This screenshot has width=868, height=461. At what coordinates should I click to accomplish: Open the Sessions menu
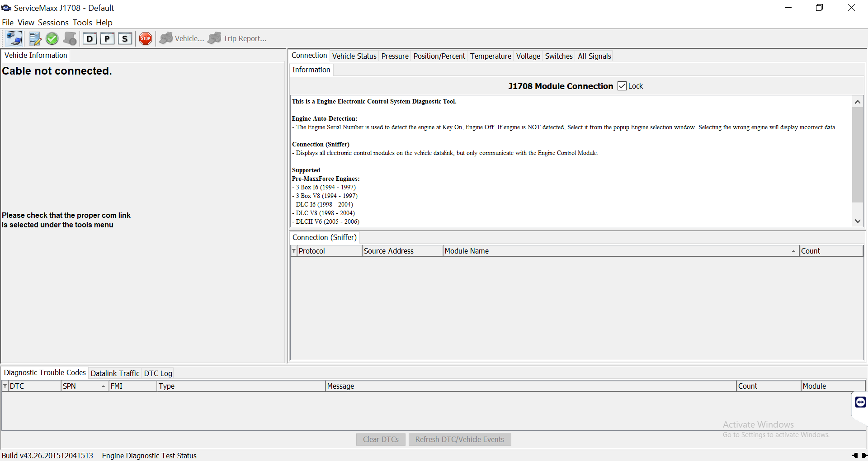[x=53, y=23]
